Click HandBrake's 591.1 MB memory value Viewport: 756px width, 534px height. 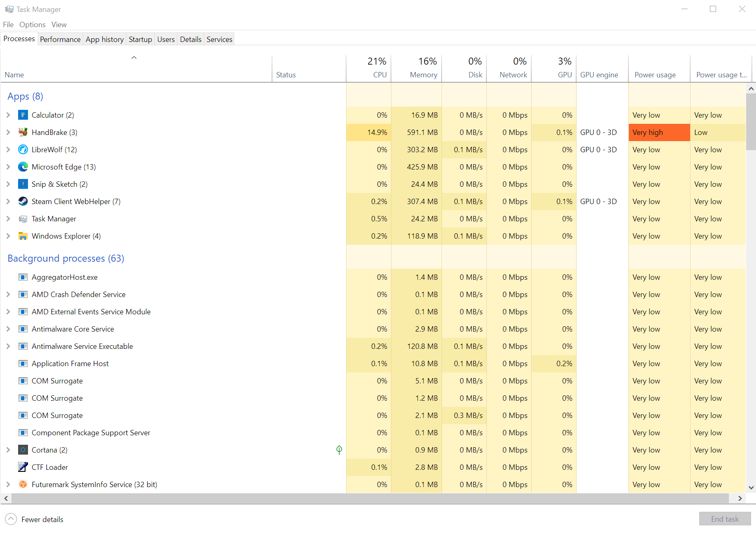[x=422, y=132]
